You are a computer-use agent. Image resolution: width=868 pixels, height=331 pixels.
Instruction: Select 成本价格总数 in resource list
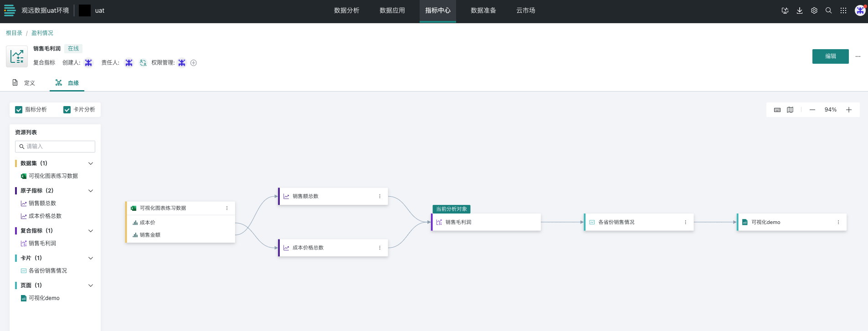coord(45,216)
